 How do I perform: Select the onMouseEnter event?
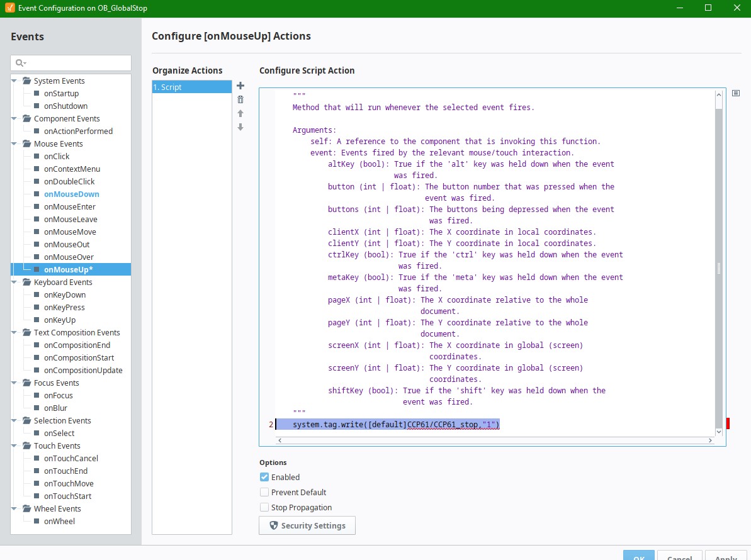click(x=69, y=207)
